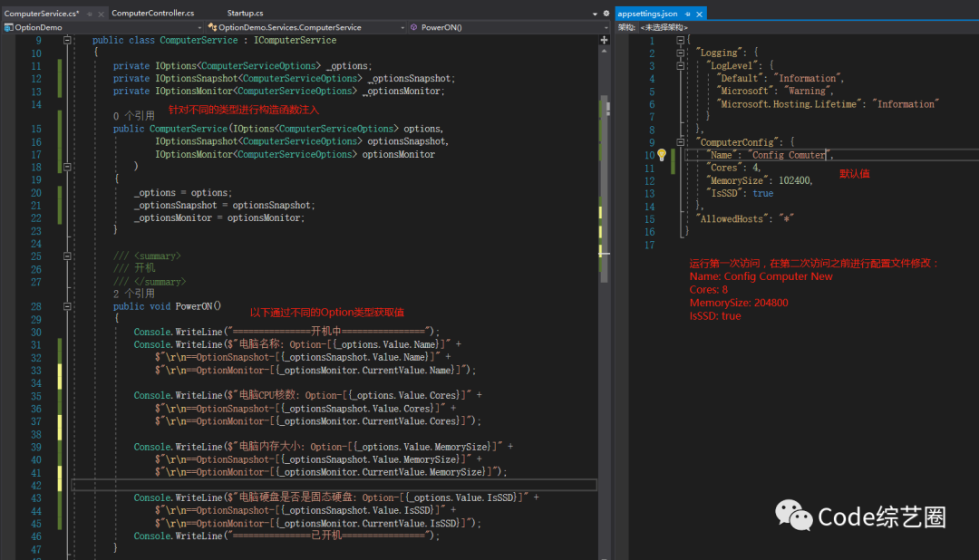The height and width of the screenshot is (560, 979).
Task: Switch to the ComputerService.cs tab
Action: (x=41, y=13)
